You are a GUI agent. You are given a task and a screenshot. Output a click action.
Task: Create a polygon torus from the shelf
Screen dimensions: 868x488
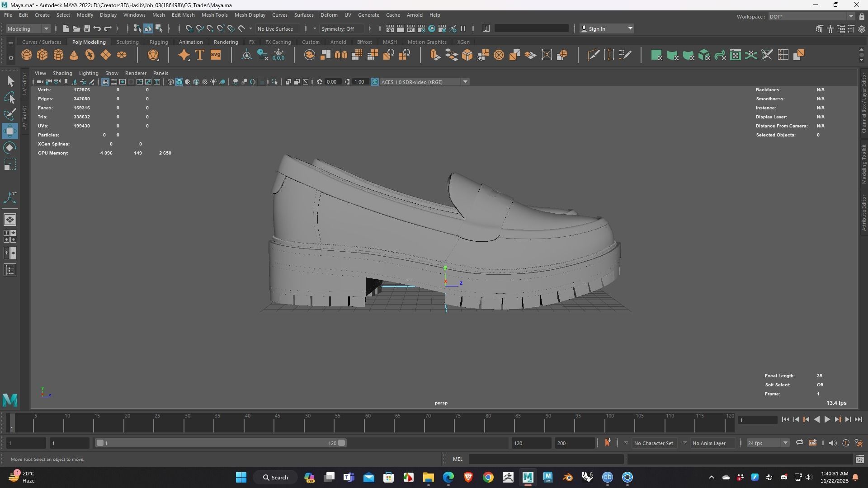[x=90, y=55]
